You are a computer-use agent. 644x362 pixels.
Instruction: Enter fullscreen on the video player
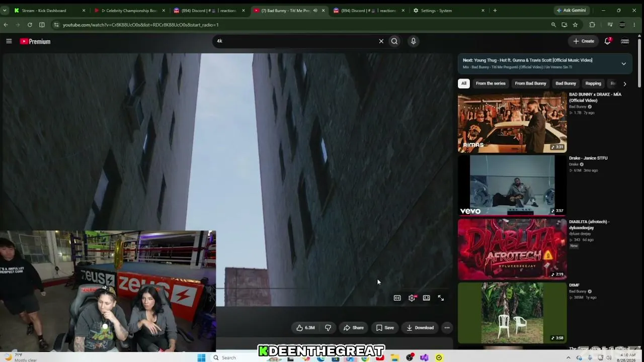click(441, 298)
